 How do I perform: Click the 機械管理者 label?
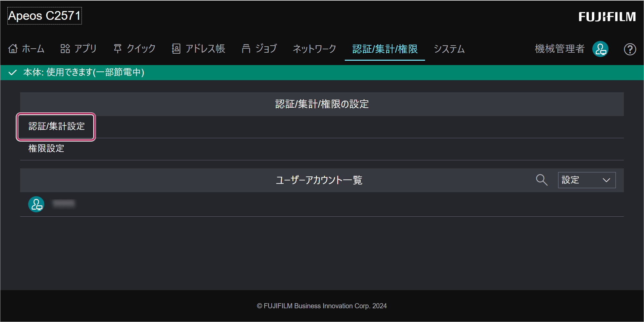click(x=560, y=49)
